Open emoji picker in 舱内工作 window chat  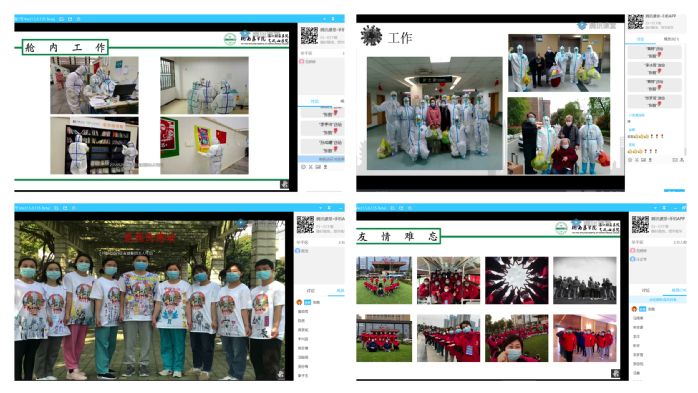click(303, 167)
